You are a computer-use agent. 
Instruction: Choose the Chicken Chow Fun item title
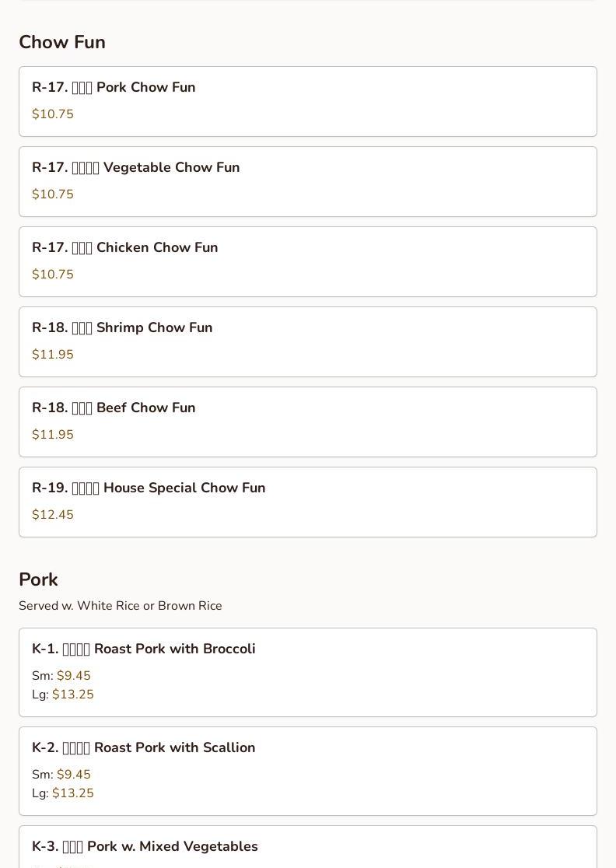pyautogui.click(x=125, y=247)
